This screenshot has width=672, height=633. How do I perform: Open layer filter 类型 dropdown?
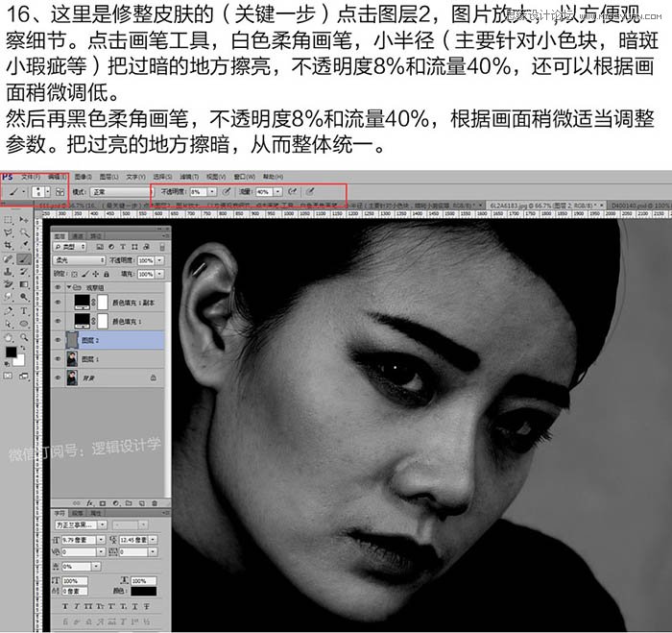pos(69,247)
